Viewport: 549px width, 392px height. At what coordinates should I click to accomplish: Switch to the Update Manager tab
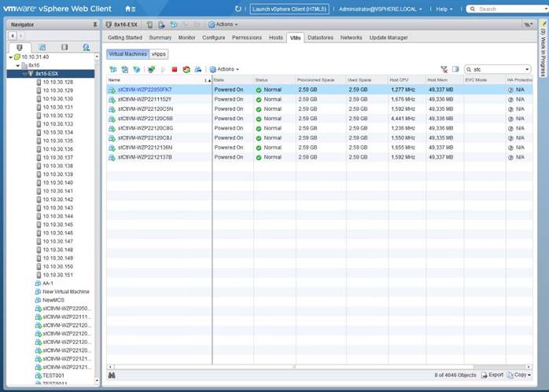pyautogui.click(x=389, y=38)
